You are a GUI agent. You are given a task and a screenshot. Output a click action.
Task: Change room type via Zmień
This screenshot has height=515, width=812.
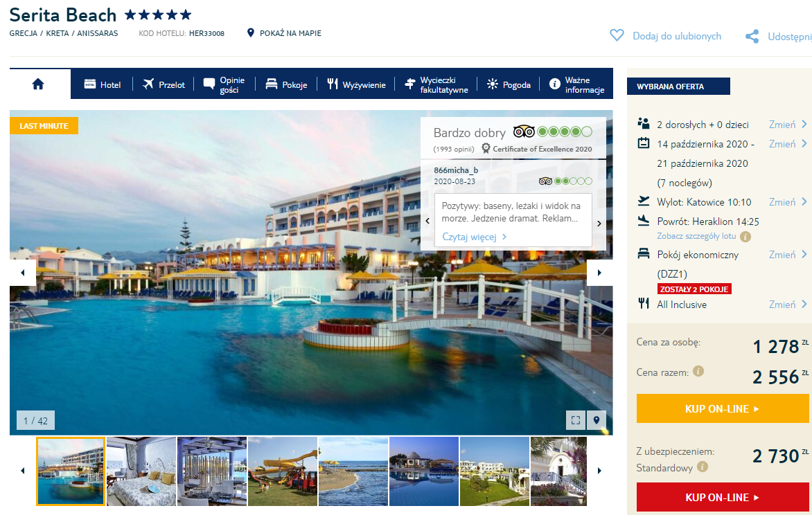788,255
